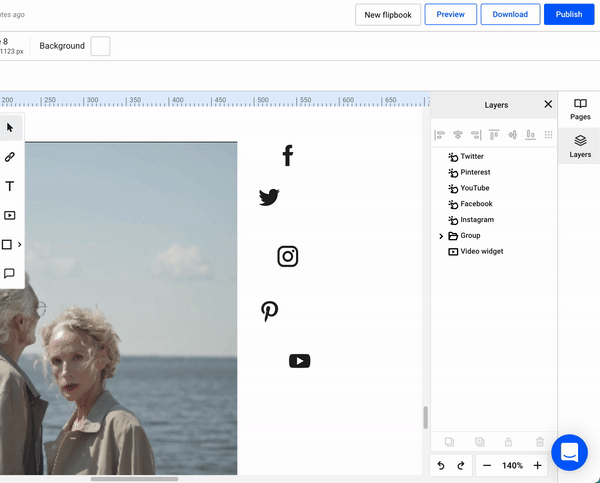The height and width of the screenshot is (483, 600).
Task: Open the Layers tab
Action: coord(580,147)
